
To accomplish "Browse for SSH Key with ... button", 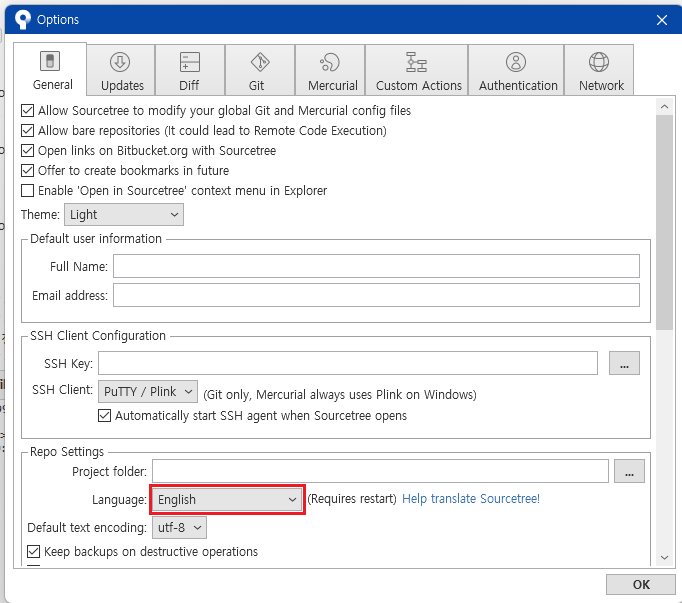I will click(x=624, y=363).
